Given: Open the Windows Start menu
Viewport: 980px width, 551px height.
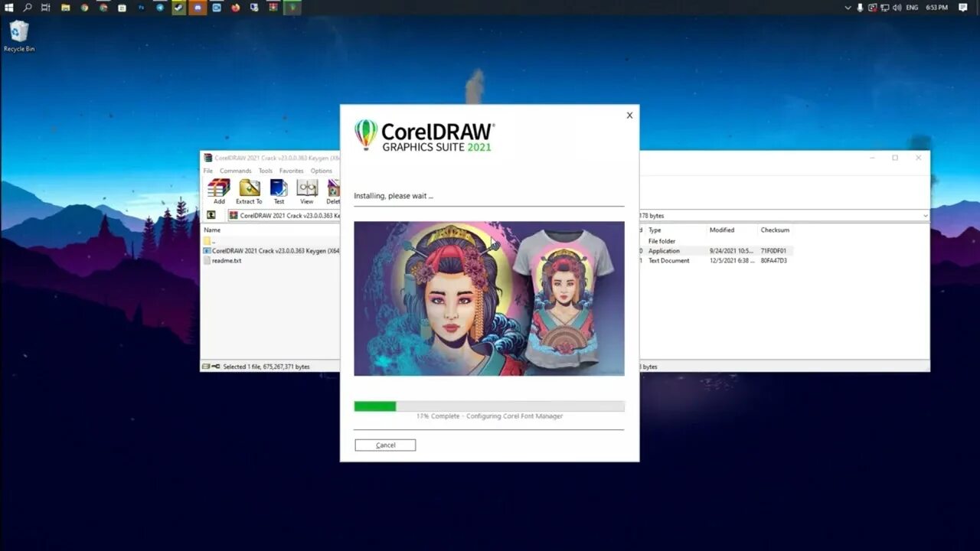Looking at the screenshot, I should 8,8.
